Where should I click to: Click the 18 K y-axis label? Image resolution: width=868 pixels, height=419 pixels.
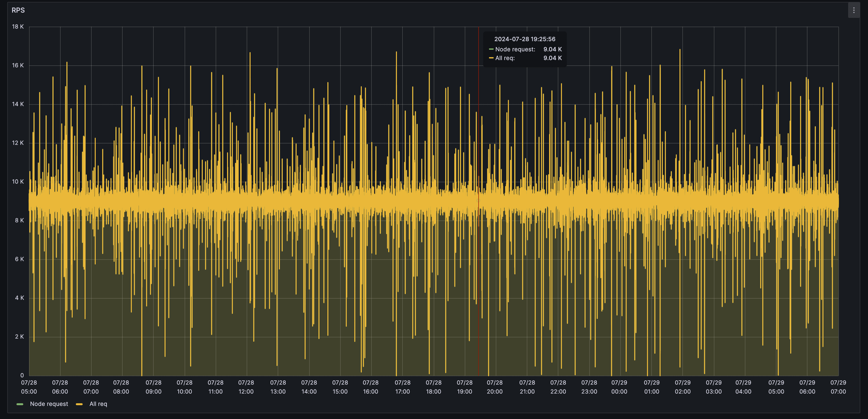[18, 27]
